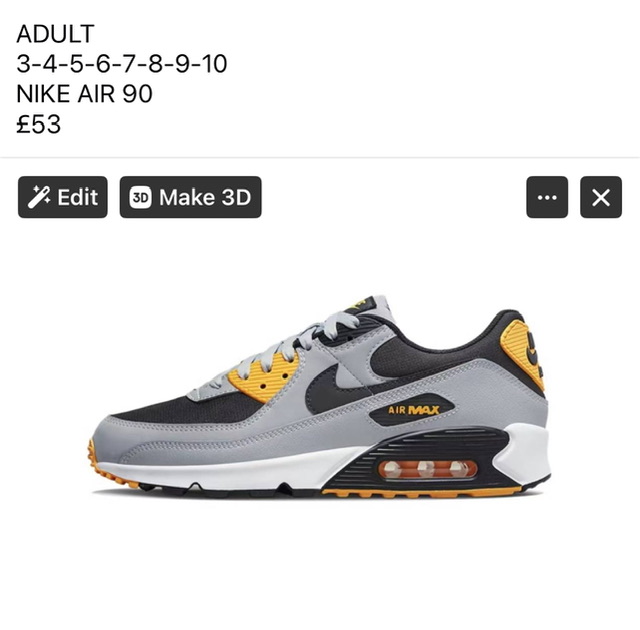
Task: Click the white midsole at the heel
Action: tap(524, 455)
